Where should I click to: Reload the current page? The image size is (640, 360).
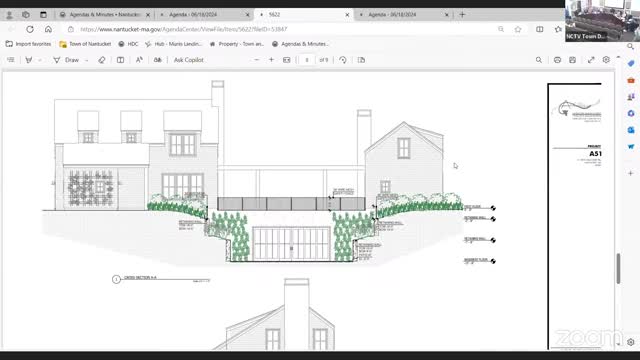pos(30,29)
